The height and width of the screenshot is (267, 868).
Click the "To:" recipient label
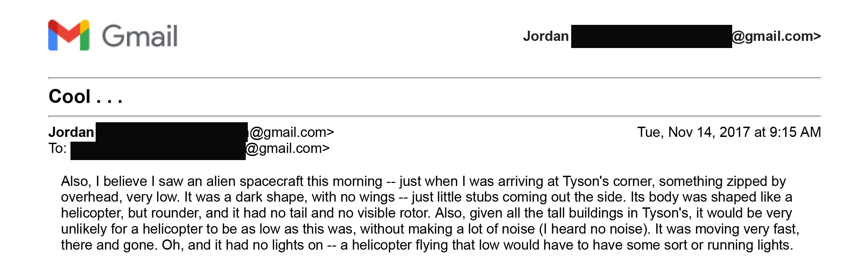58,148
